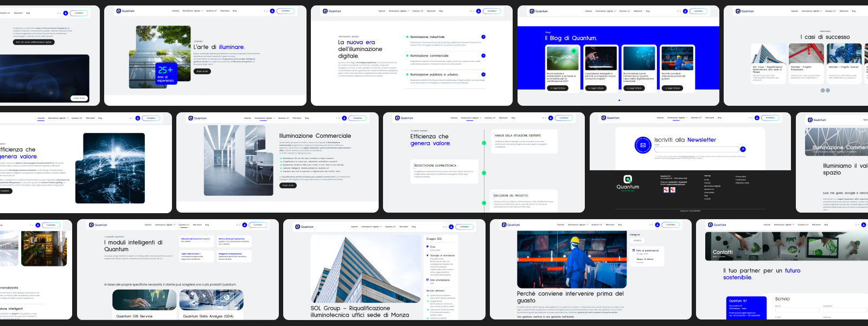
Task: Click Quantum logo on Contatti page
Action: coord(717,225)
